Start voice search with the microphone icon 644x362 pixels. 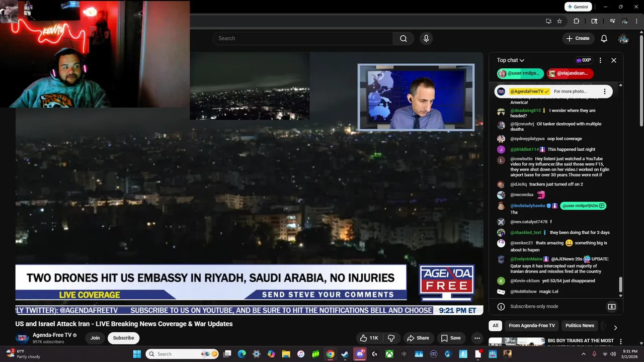coord(426,39)
